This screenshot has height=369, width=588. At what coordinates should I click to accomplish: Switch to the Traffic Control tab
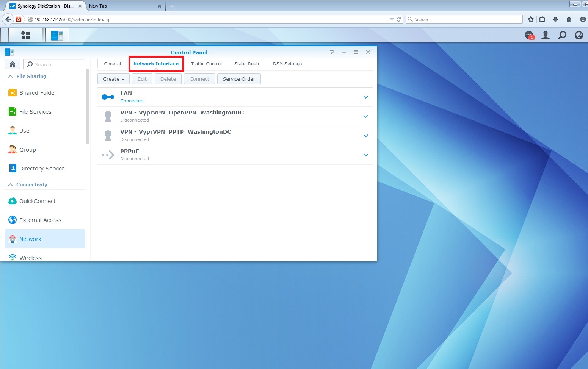(x=206, y=64)
